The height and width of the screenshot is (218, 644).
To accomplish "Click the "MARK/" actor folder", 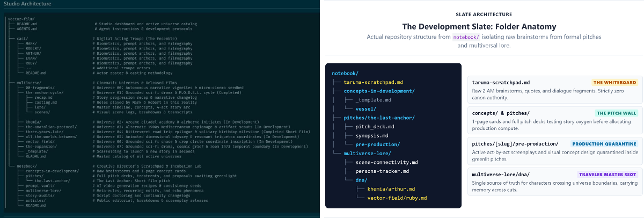I will pos(31,43).
